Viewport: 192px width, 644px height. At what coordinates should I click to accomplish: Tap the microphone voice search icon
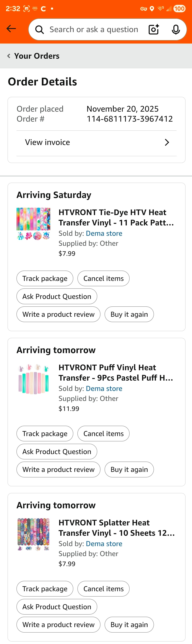click(176, 29)
